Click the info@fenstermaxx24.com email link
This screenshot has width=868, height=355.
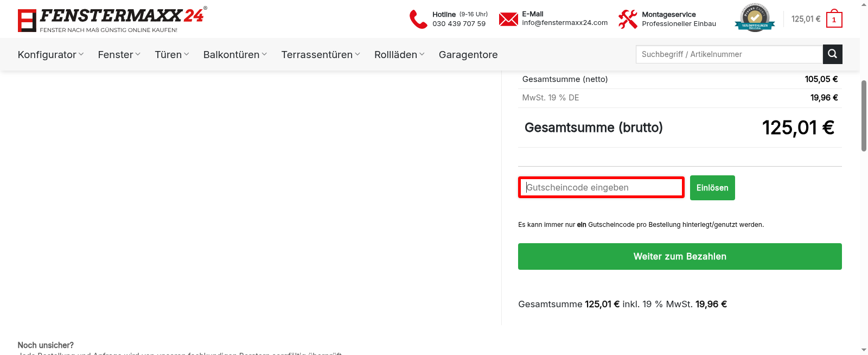[565, 23]
